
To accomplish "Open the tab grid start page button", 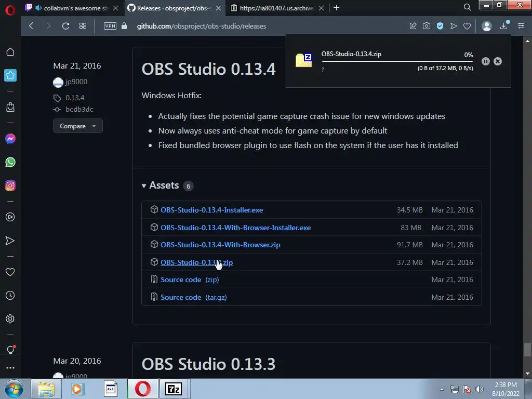I will coord(83,26).
